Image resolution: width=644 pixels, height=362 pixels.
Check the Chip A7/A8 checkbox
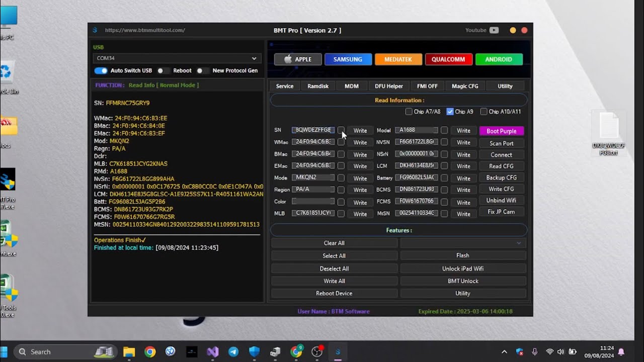tap(409, 112)
